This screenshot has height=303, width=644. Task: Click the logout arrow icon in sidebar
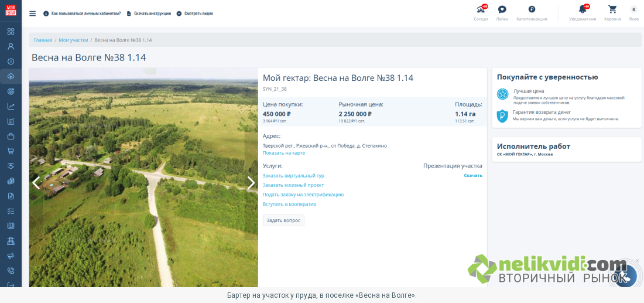pos(11,285)
